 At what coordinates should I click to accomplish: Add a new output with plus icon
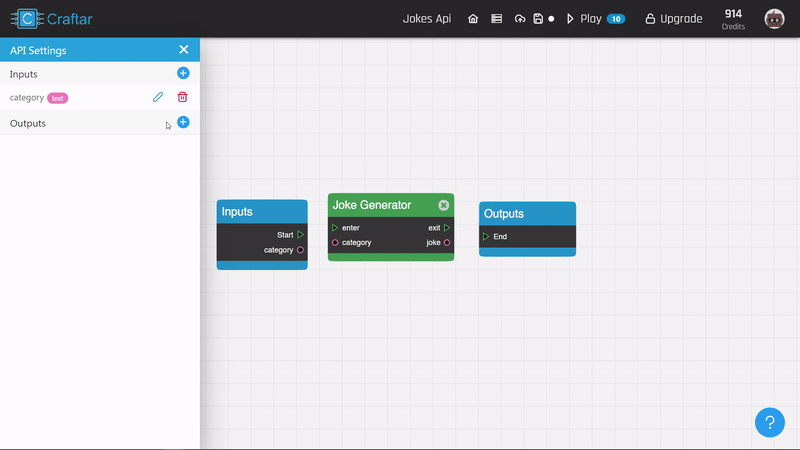183,122
